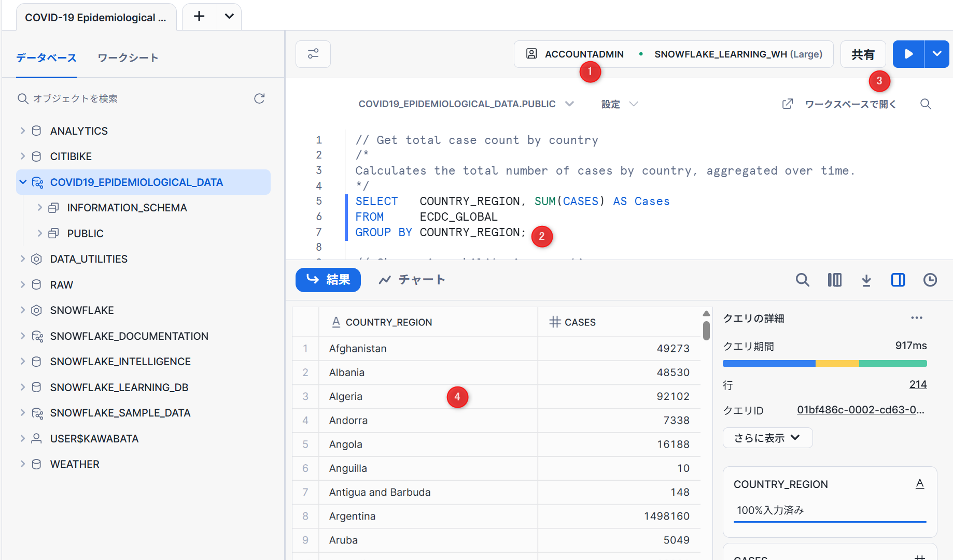The width and height of the screenshot is (953, 560).
Task: Click the 共有 share button
Action: [x=863, y=54]
